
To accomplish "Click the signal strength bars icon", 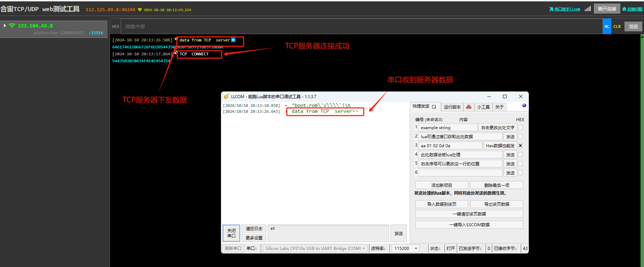I will (588, 9).
